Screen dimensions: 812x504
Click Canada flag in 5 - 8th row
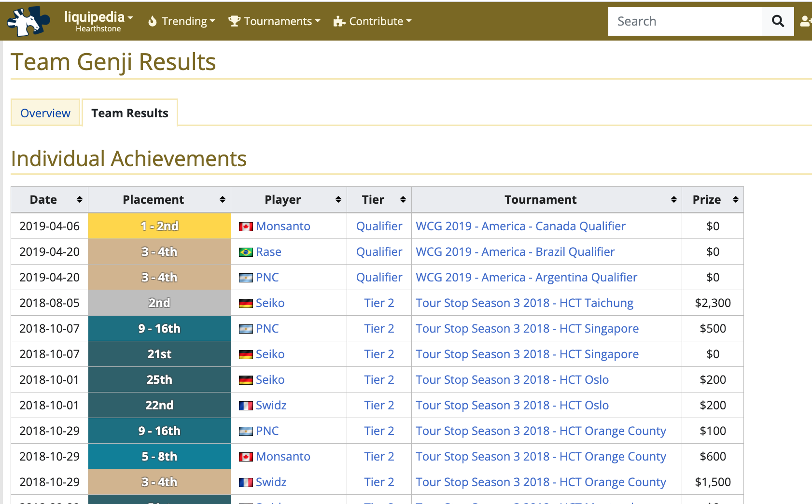tap(246, 457)
